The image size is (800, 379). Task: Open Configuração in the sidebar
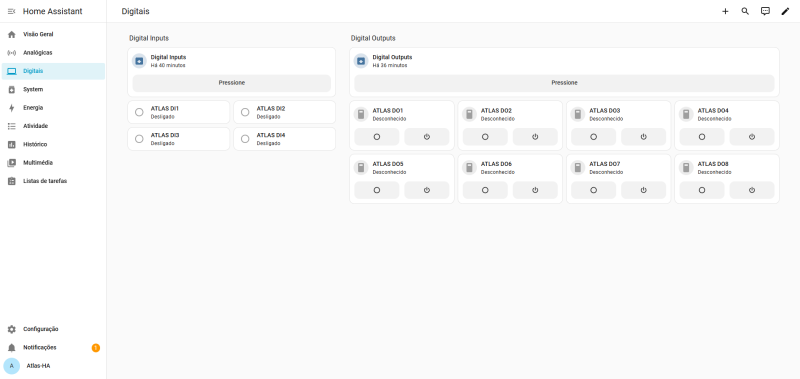(x=53, y=330)
